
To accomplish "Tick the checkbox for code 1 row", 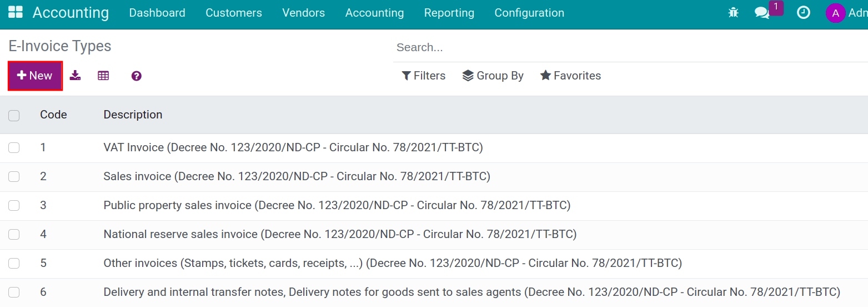I will (x=14, y=147).
